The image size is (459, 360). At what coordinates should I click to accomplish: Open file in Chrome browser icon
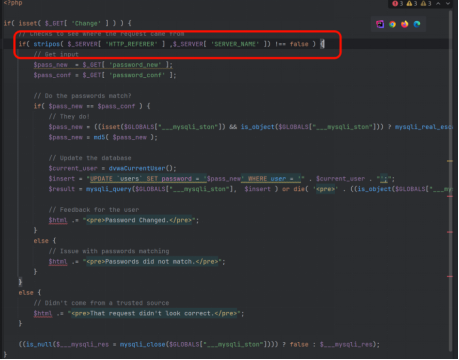[392, 24]
